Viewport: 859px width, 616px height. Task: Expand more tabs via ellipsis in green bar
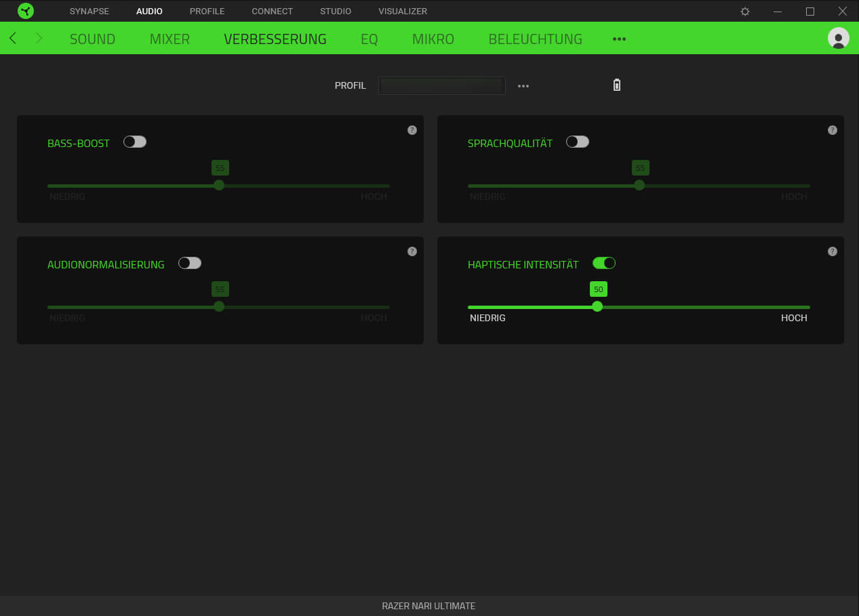pyautogui.click(x=619, y=39)
